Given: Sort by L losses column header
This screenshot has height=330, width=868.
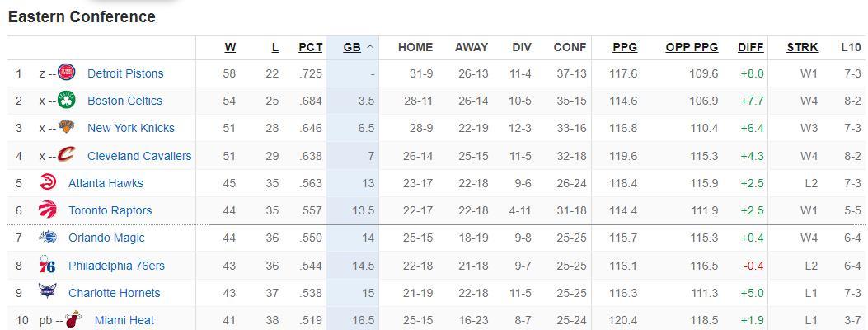Looking at the screenshot, I should pos(275,47).
